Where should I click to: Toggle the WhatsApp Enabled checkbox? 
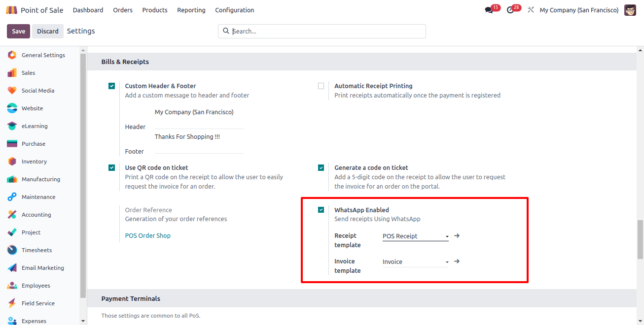(x=321, y=210)
